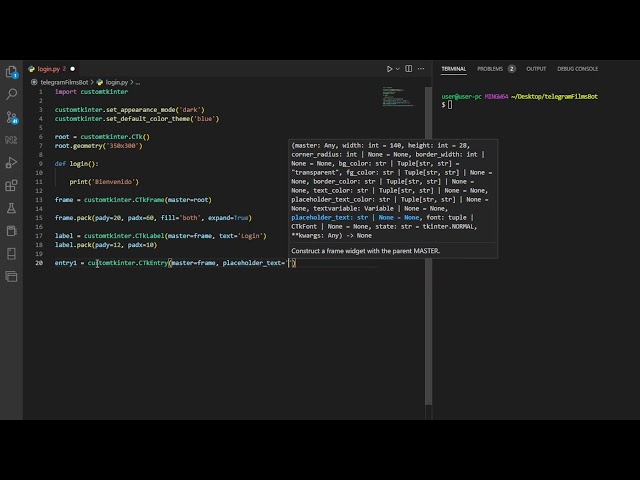640x480 pixels.
Task: Open the Run and Debug view
Action: (11, 162)
